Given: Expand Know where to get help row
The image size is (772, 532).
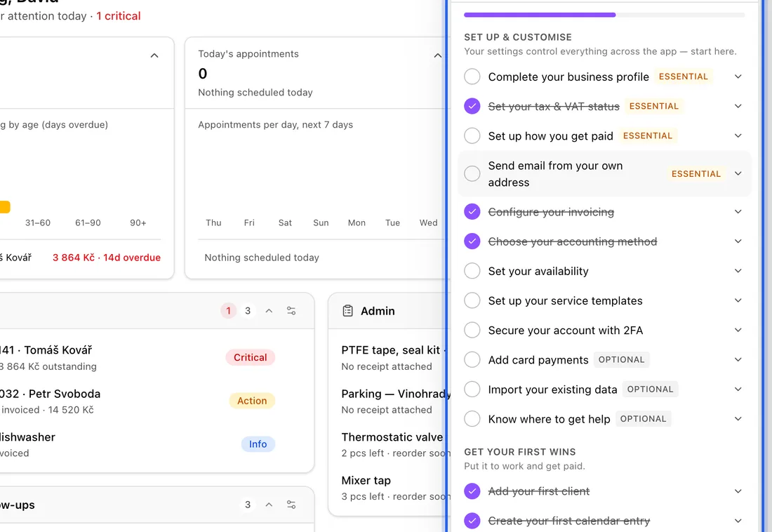Looking at the screenshot, I should [738, 419].
